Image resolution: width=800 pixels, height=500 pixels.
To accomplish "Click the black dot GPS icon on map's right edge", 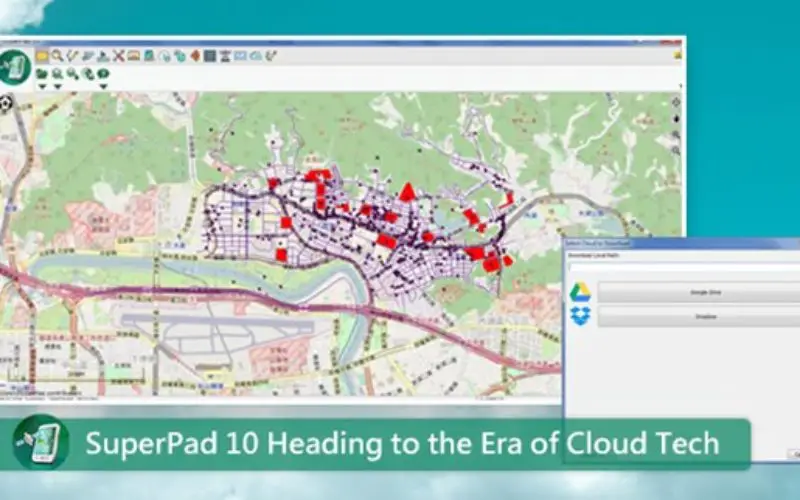I will pyautogui.click(x=677, y=119).
